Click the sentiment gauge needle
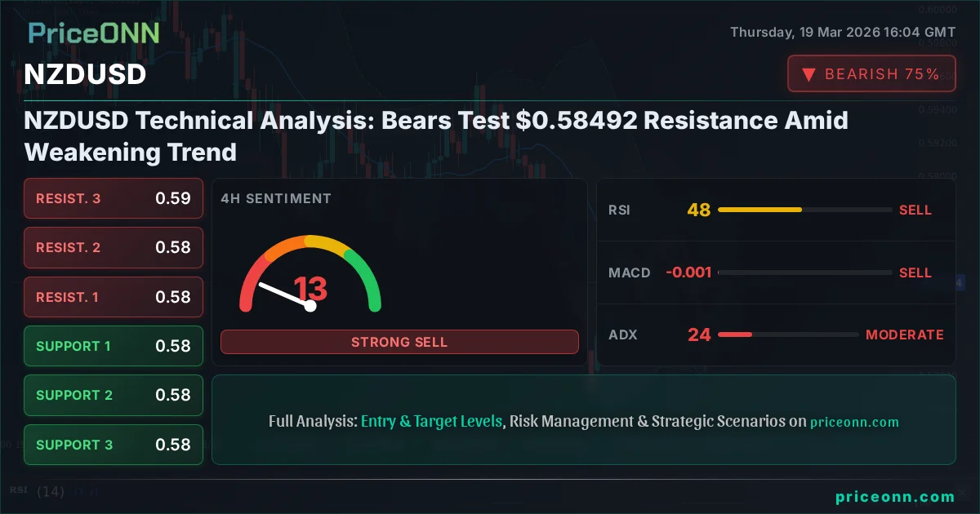The width and height of the screenshot is (980, 514). tap(283, 295)
